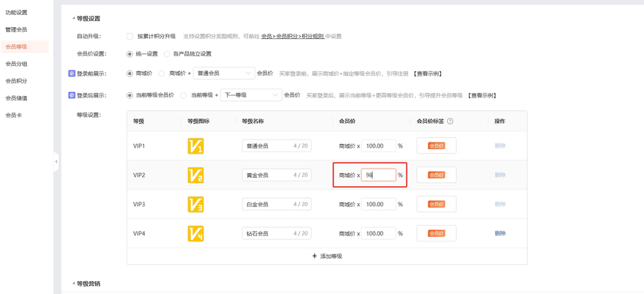This screenshot has width=644, height=294.
Task: Select the 当前等级 + next level radio option
Action: (x=183, y=95)
